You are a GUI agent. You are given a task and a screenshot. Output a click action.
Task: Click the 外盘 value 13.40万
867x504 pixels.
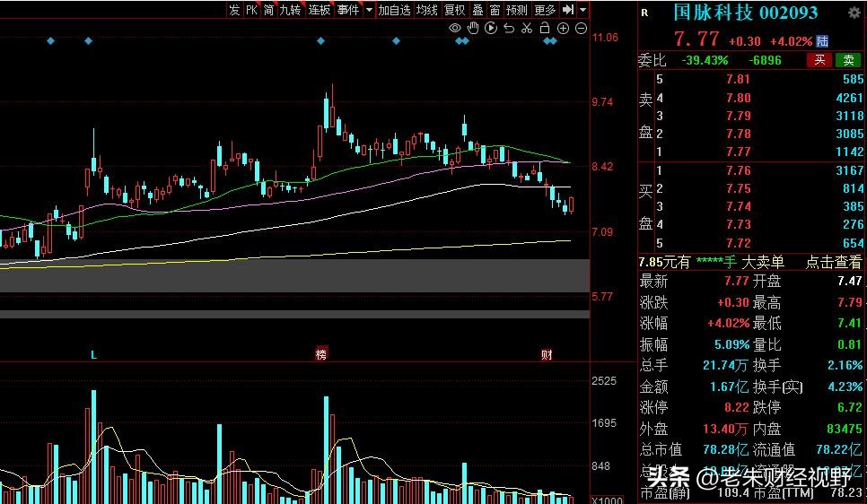pyautogui.click(x=726, y=429)
